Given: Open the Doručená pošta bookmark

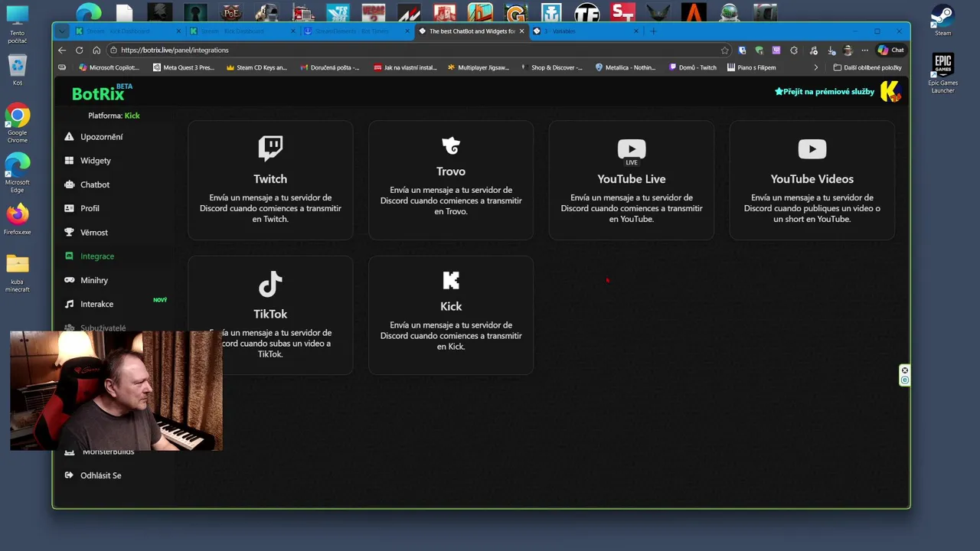Looking at the screenshot, I should point(330,67).
